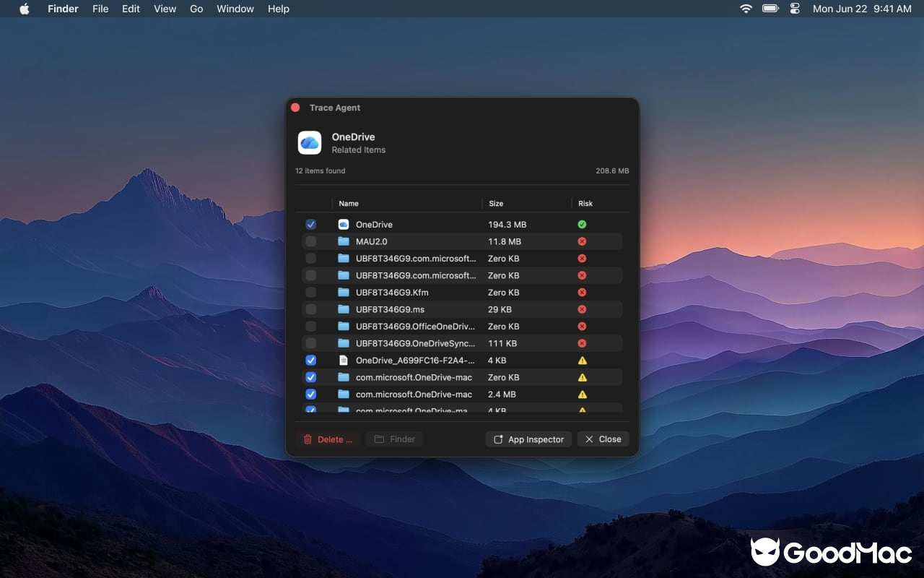Viewport: 924px width, 578px height.
Task: Click the battery status icon
Action: tap(770, 9)
